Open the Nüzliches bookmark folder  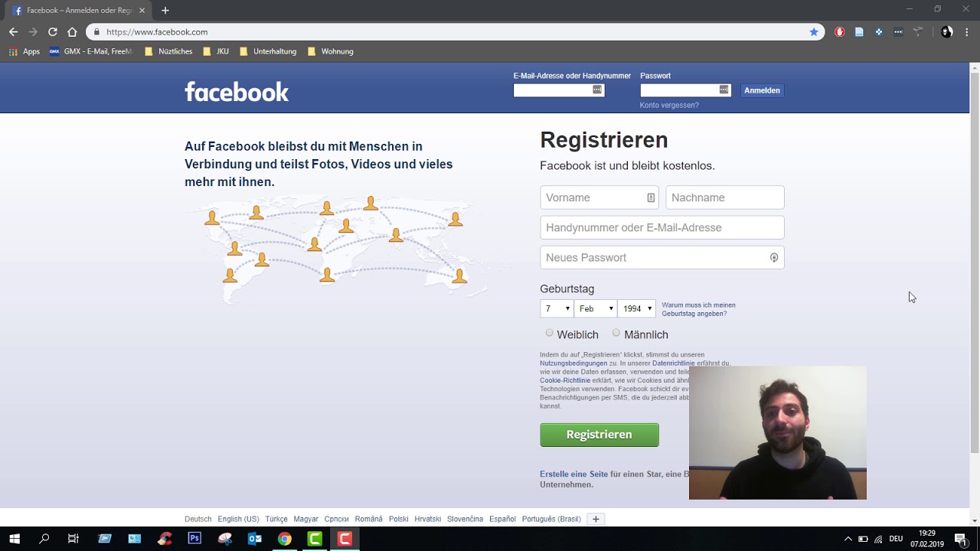(168, 51)
